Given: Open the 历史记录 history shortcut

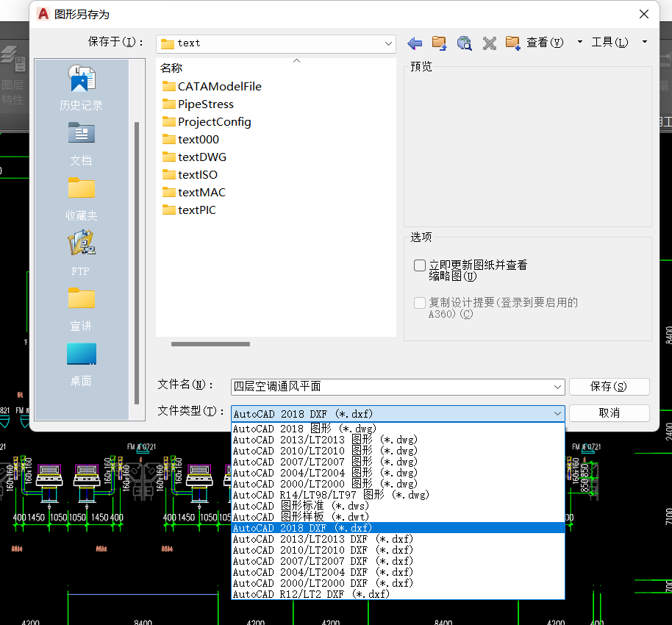Looking at the screenshot, I should [82, 88].
